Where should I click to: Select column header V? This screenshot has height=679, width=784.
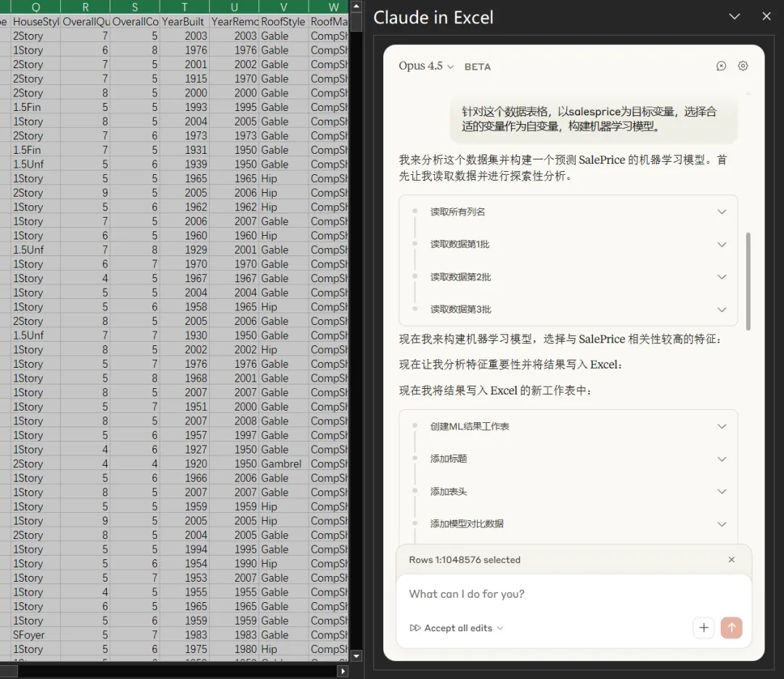tap(284, 7)
